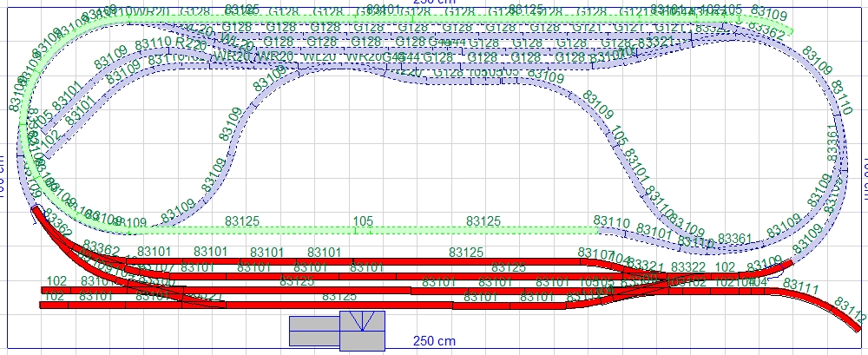Select the red curved track piece 83111
Screen dimensions: 868x355
[x=803, y=289]
